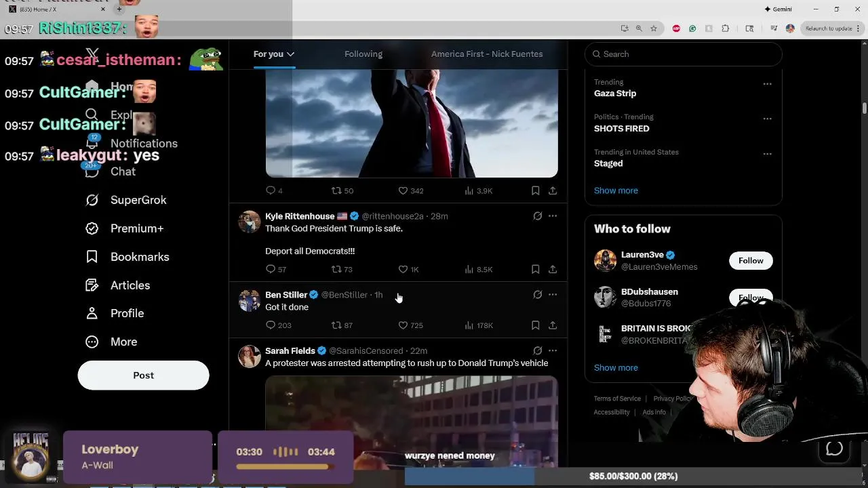Click the Post button in sidebar
Image resolution: width=868 pixels, height=488 pixels.
point(143,375)
